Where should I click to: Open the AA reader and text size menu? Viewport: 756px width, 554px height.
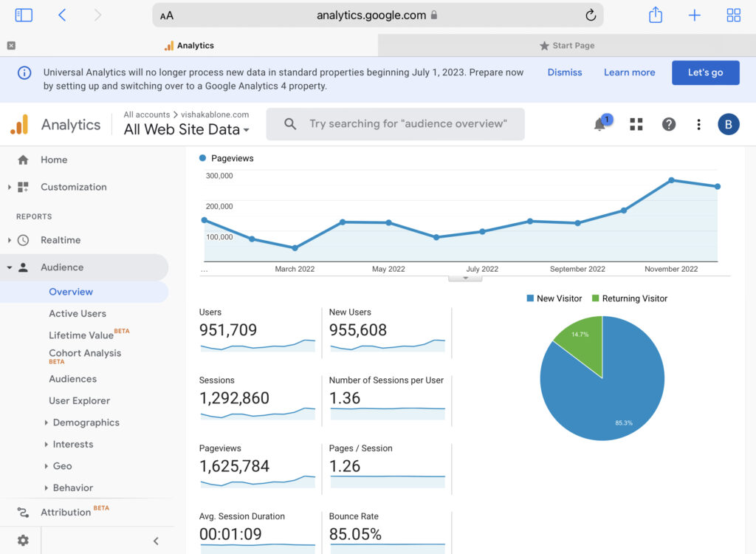tap(166, 16)
